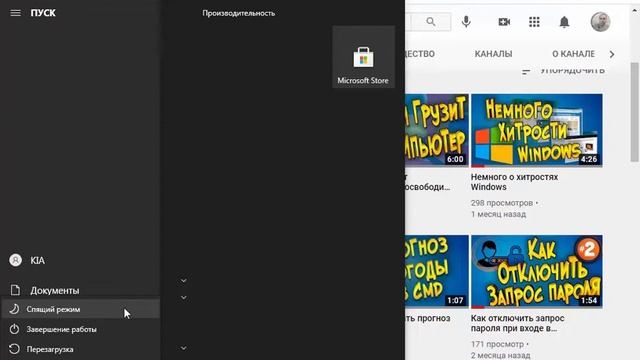Expand the chevron nearest the Перезагрузка entry
Viewport: 640px width, 360px height.
pos(184,348)
